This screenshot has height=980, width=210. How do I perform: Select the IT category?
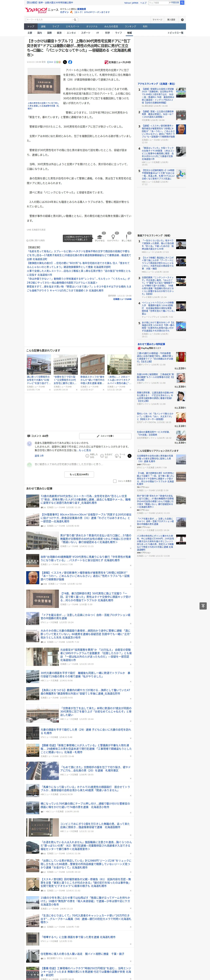pyautogui.click(x=98, y=33)
